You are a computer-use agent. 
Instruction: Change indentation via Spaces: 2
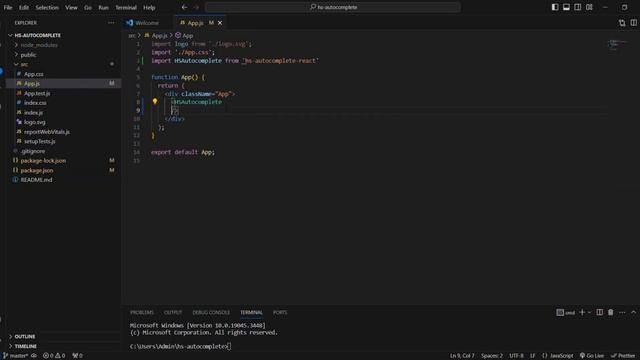(492, 356)
